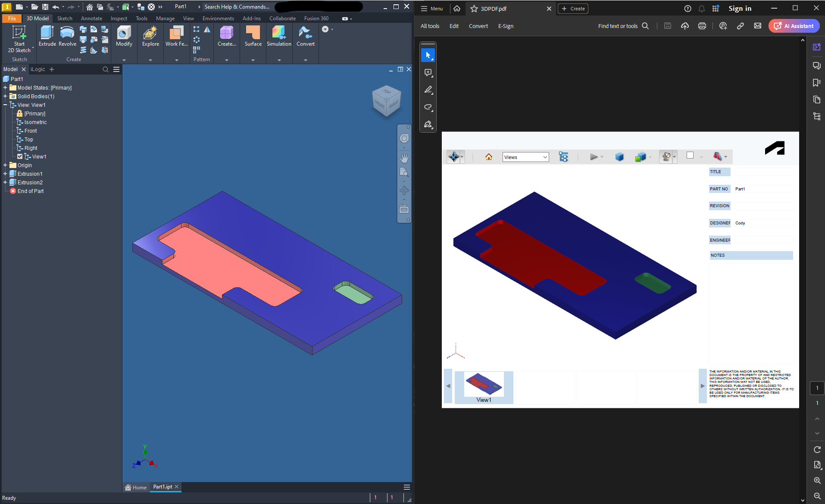Open the Views dropdown in 3D PDF
The image size is (825, 504).
[x=525, y=157]
